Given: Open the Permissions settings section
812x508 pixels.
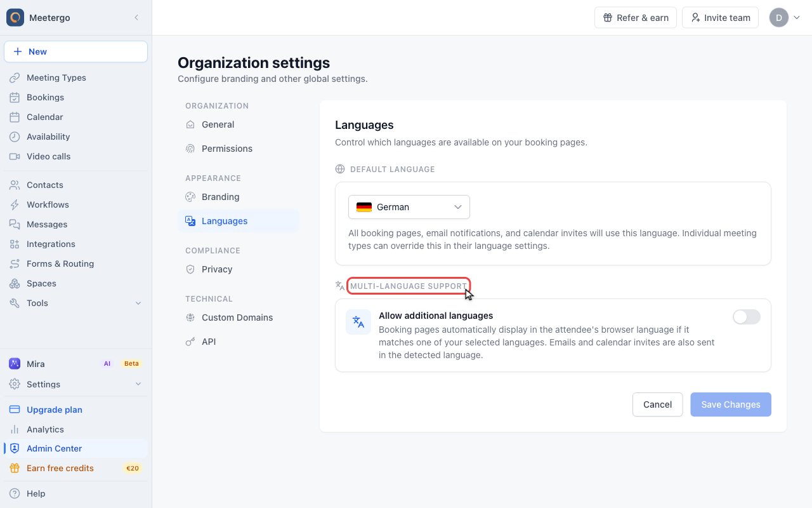Looking at the screenshot, I should [x=239, y=149].
